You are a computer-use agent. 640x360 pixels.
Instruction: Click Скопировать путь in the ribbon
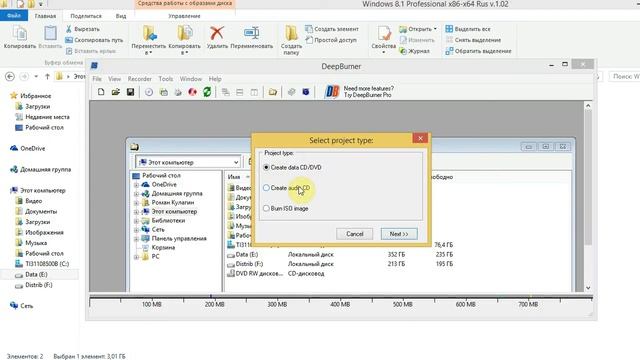pos(94,40)
